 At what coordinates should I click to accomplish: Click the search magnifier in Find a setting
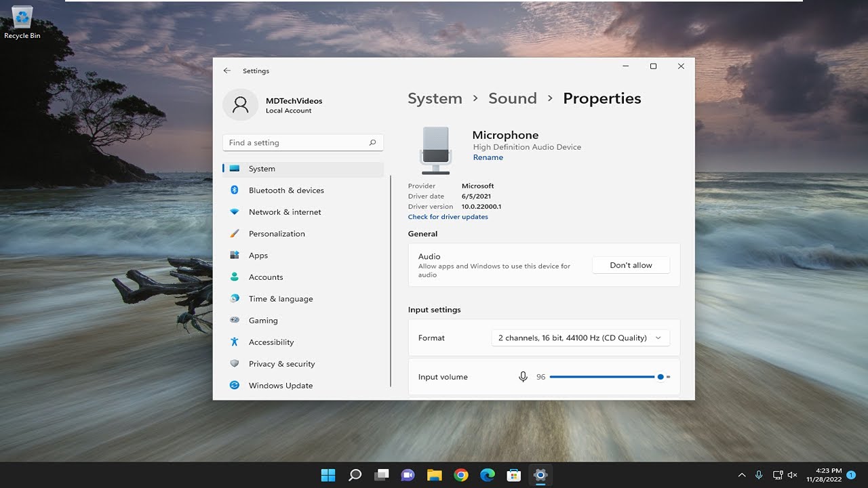tap(372, 142)
